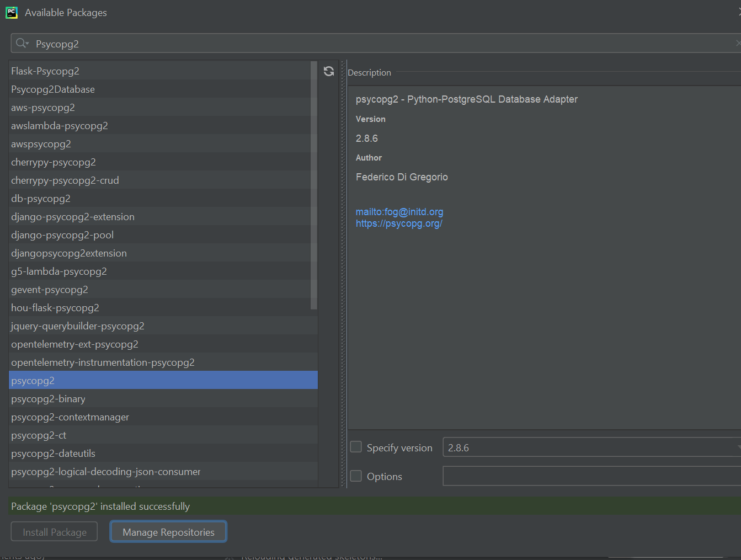Screen dimensions: 741x560
Task: Click the reload packages list icon
Action: pyautogui.click(x=329, y=71)
